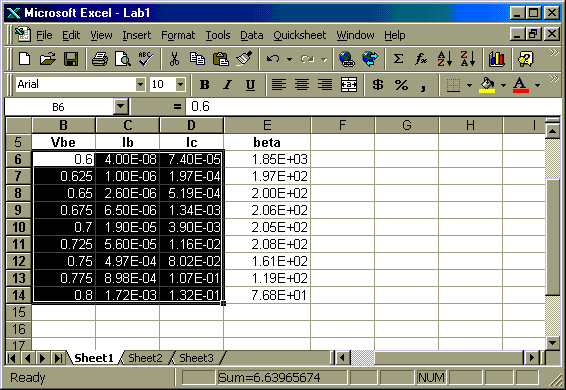Center text in cells
566x390 pixels.
click(302, 85)
